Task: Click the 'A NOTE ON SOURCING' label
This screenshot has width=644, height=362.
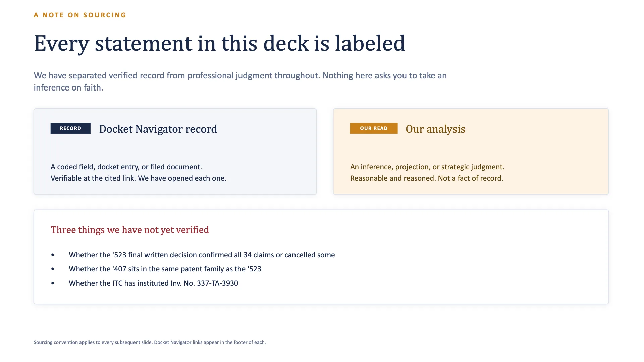Action: (x=80, y=15)
